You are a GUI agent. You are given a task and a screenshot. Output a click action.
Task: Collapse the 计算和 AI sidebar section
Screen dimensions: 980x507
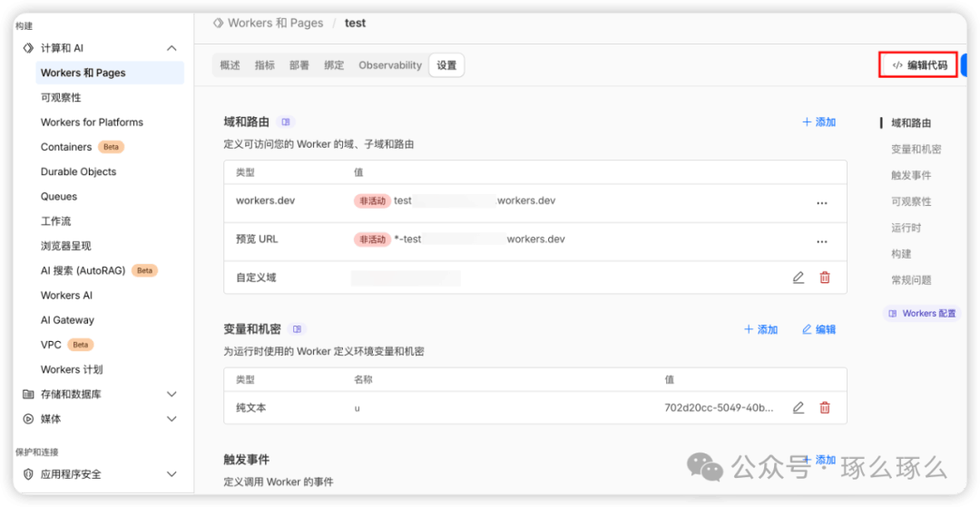pyautogui.click(x=171, y=48)
